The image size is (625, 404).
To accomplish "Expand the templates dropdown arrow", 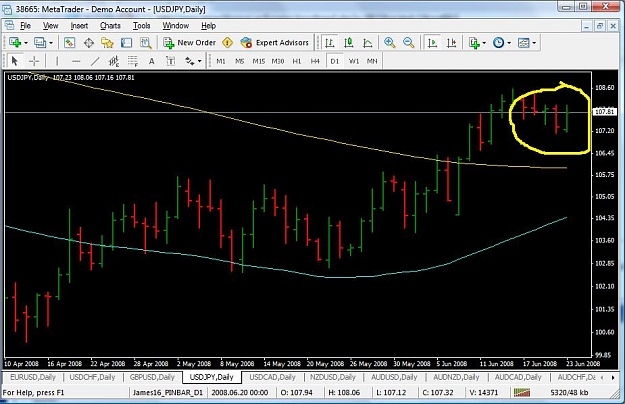I will pyautogui.click(x=534, y=43).
